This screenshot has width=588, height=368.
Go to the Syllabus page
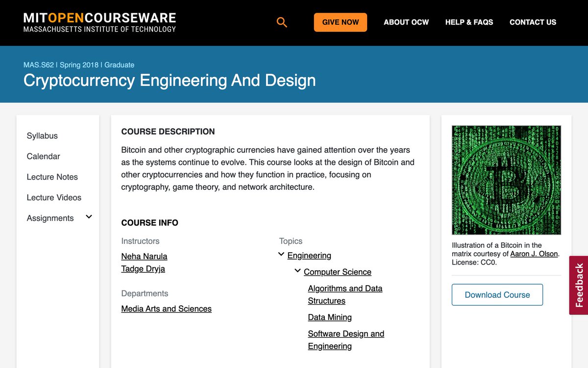(x=42, y=136)
